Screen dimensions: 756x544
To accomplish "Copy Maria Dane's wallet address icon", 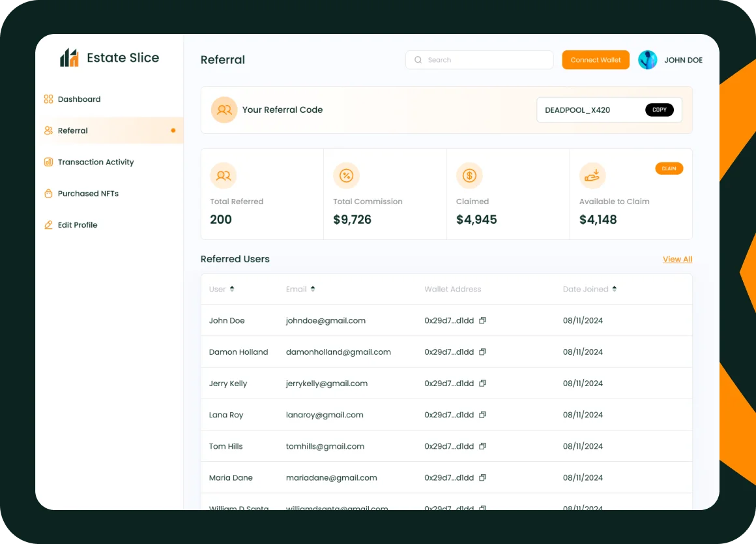I will [482, 477].
